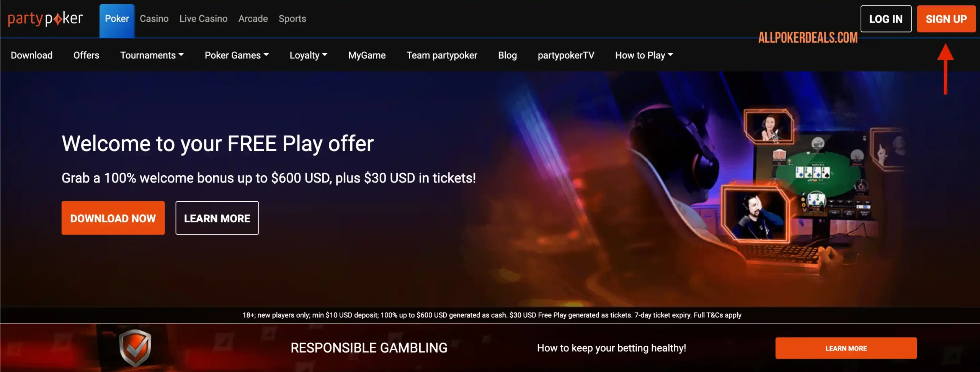Click the responsible gambling LEARN MORE button

tap(846, 348)
